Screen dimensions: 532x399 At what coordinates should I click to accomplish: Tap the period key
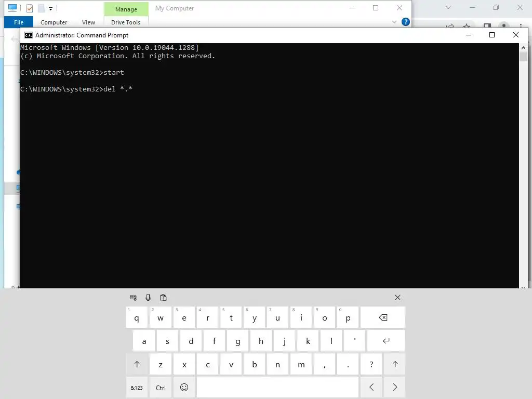click(348, 364)
